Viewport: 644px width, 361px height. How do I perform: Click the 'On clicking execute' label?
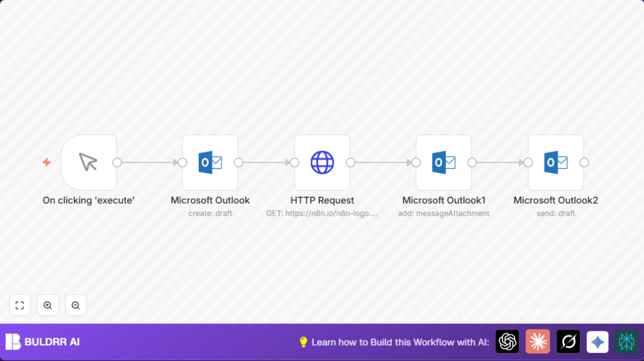pyautogui.click(x=89, y=201)
